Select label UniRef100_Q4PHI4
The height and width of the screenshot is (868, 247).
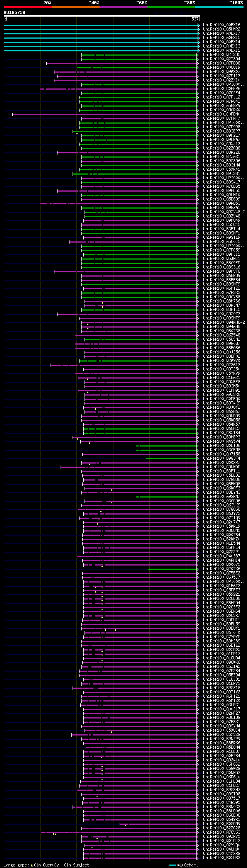pos(222,561)
